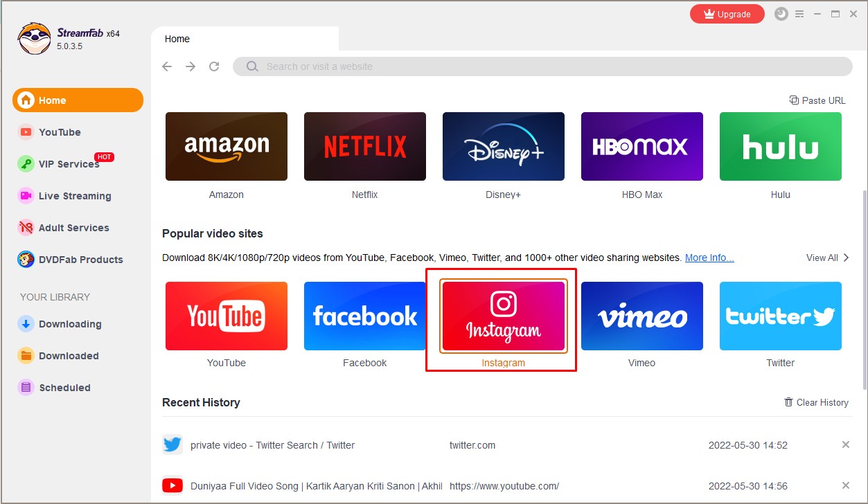Viewport: 868px width, 504px height.
Task: Open the Vimeo video site tile
Action: [x=642, y=316]
